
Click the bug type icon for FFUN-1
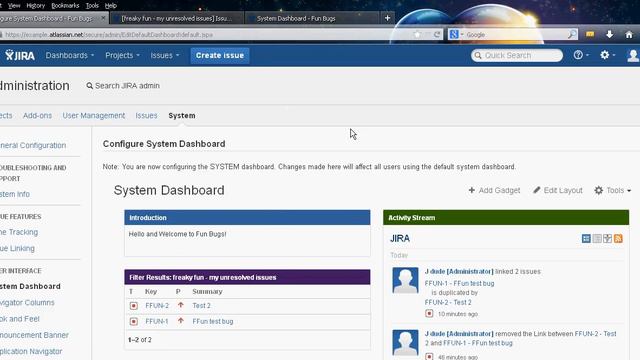[x=133, y=322]
